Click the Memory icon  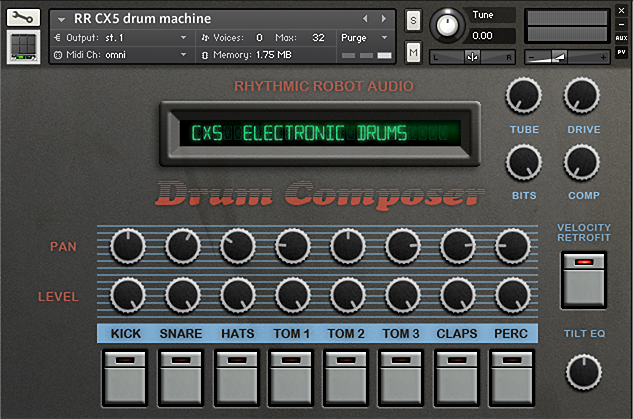205,55
